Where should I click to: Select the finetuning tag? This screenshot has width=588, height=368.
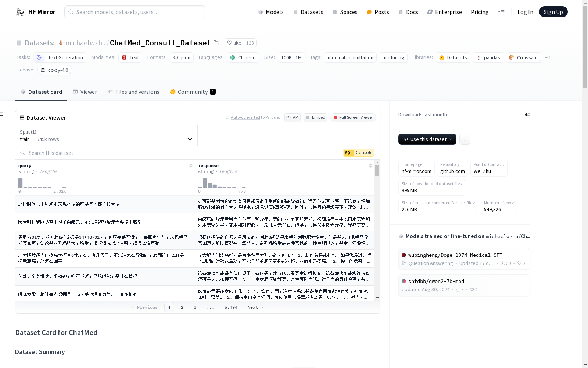coord(393,57)
